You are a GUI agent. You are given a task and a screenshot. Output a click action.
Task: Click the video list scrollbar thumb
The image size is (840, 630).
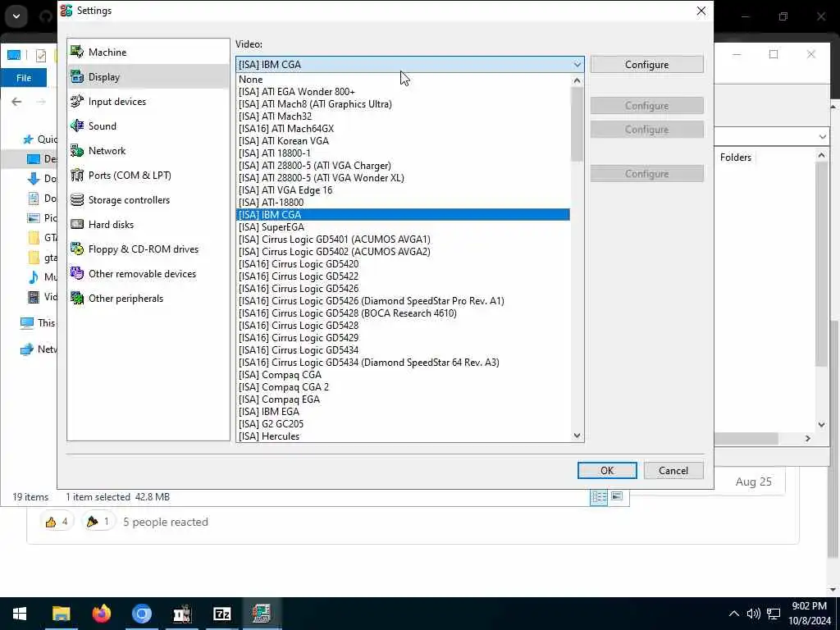pos(577,125)
